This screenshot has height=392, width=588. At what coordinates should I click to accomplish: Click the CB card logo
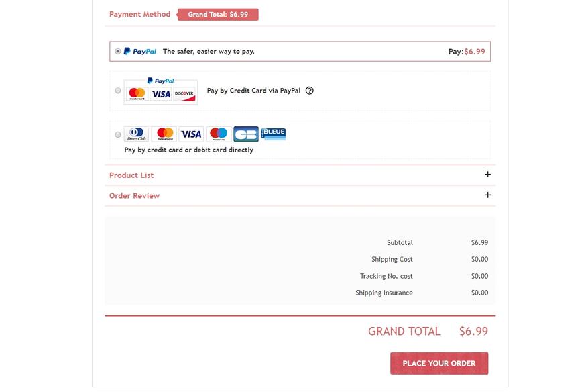tap(246, 134)
